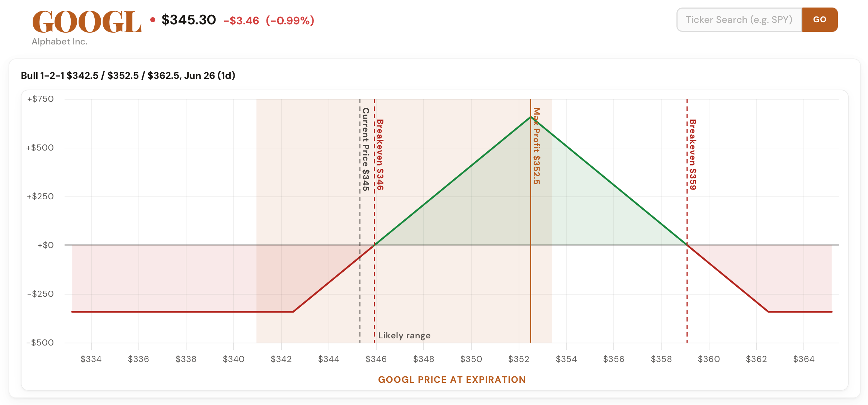Click the Ticker Search input field
868x405 pixels.
click(739, 20)
